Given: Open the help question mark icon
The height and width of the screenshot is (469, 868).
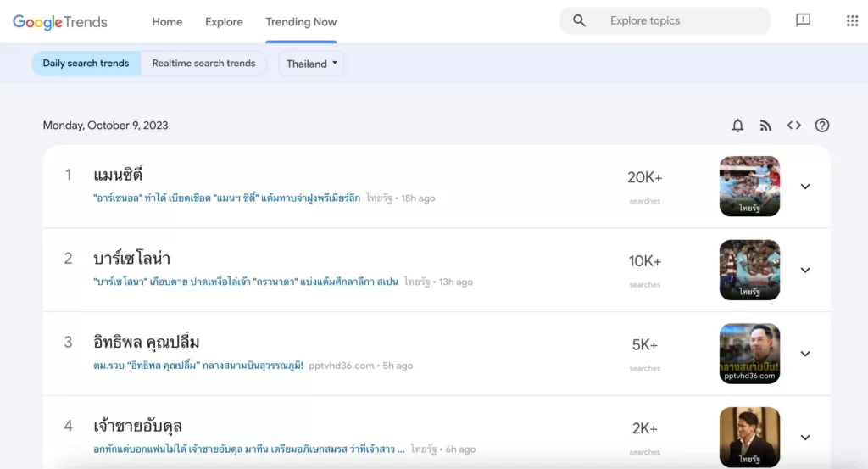Looking at the screenshot, I should pyautogui.click(x=822, y=126).
